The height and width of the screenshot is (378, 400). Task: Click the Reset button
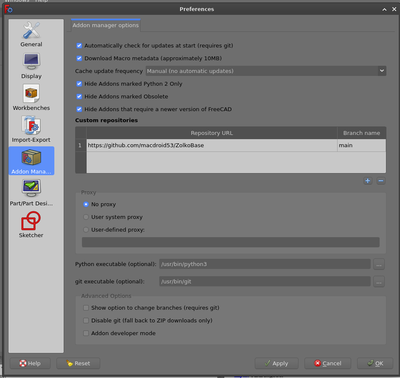(78, 363)
